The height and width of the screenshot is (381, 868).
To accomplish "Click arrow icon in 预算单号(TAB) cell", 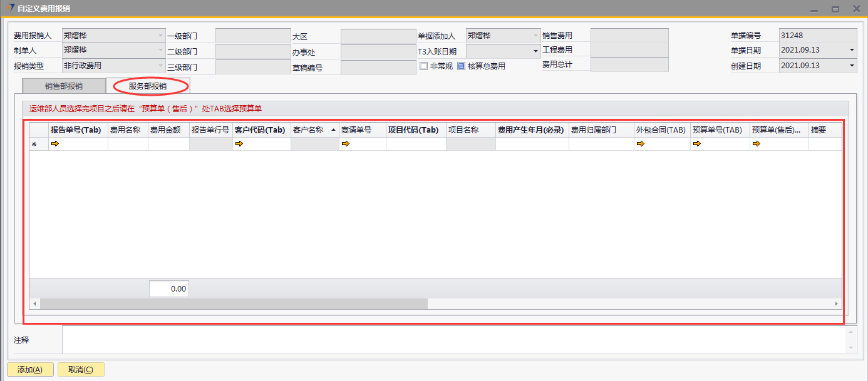I will tap(696, 144).
